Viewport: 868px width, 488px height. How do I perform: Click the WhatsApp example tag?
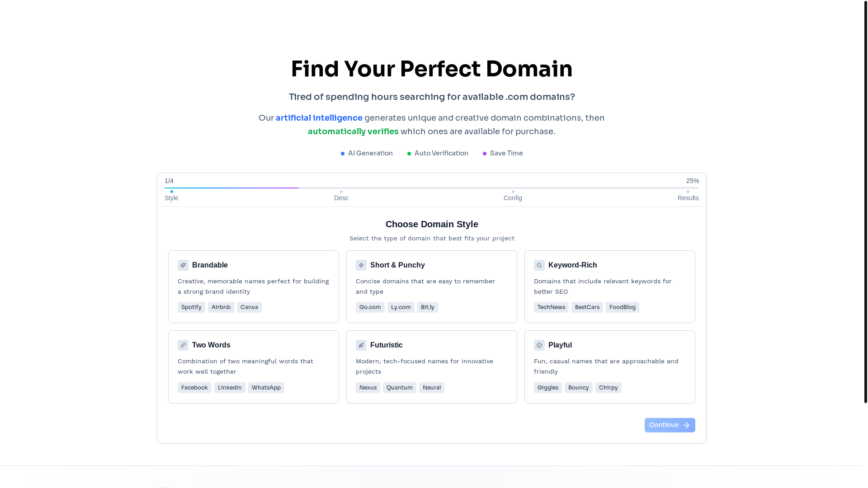(x=266, y=388)
